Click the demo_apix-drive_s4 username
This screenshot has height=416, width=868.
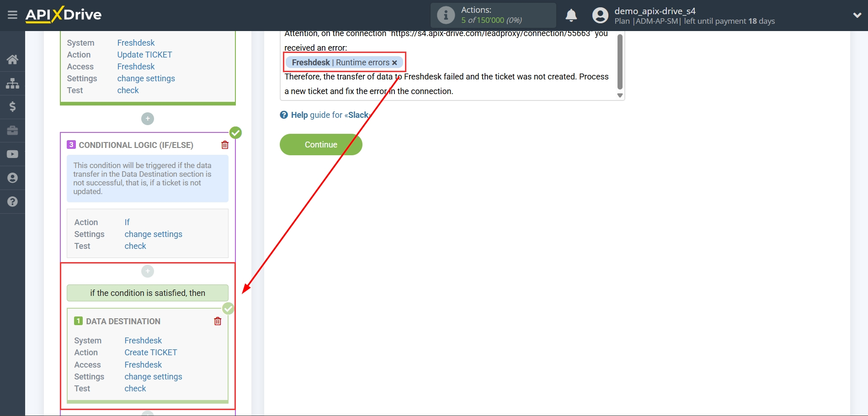point(655,11)
